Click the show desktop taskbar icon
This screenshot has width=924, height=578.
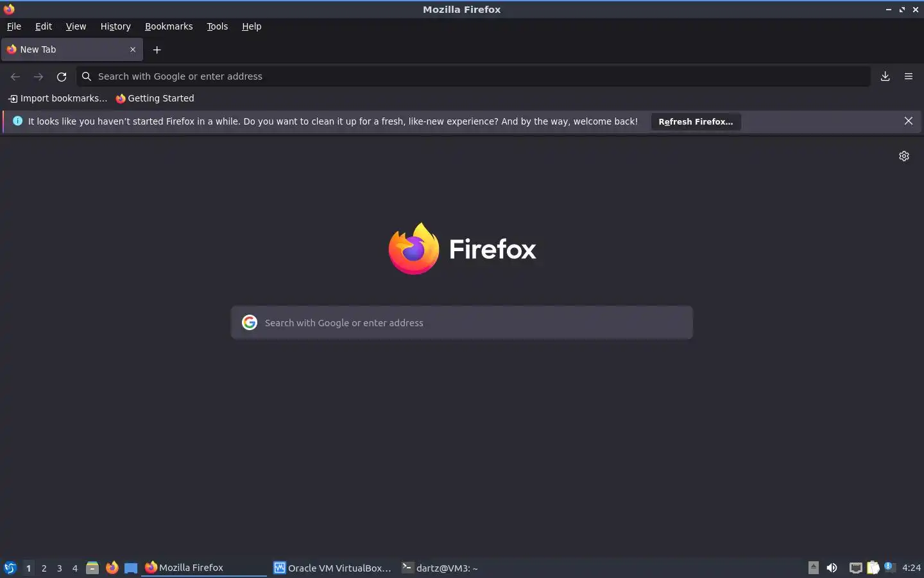131,568
